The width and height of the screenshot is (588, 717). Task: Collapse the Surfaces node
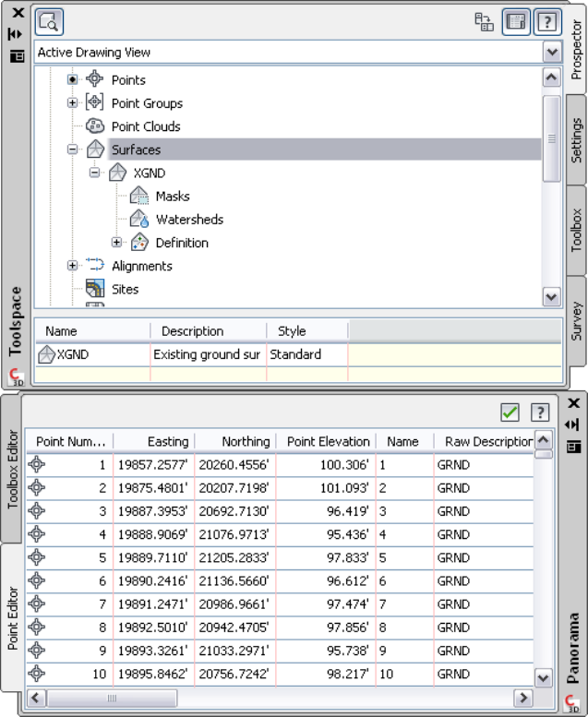(x=72, y=149)
